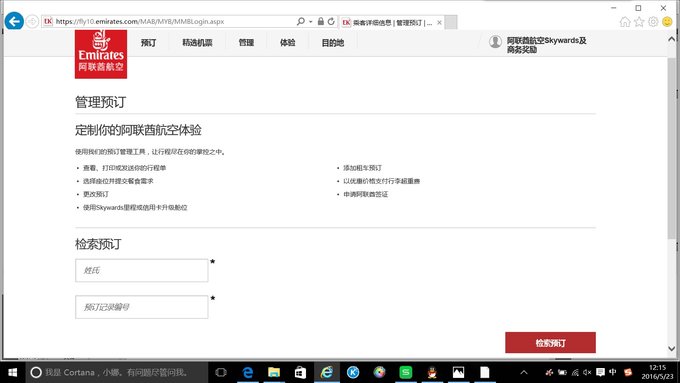Focus the 姓氏 input field
This screenshot has width=680, height=383.
(142, 270)
